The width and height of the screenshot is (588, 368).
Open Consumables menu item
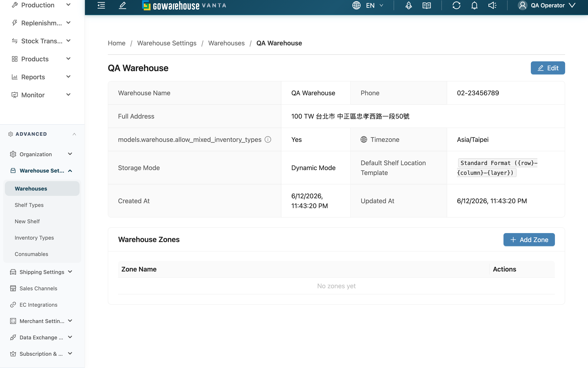[42, 254]
